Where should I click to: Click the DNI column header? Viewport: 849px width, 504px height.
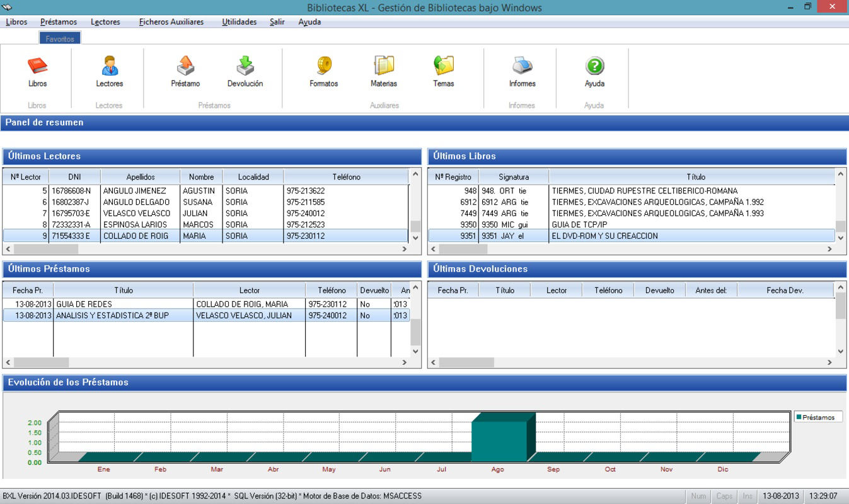point(74,177)
